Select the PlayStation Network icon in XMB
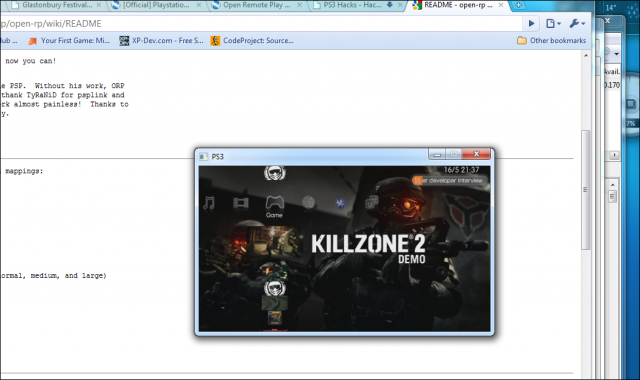640x380 pixels. coord(340,202)
